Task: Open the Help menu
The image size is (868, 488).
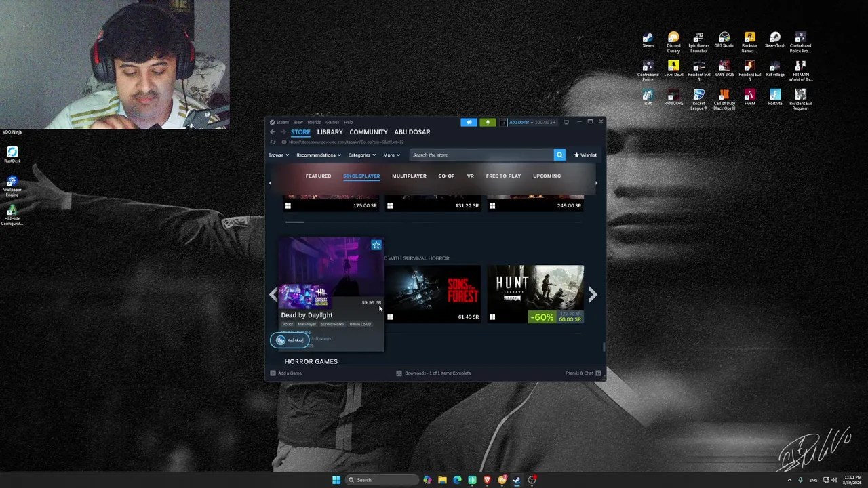Action: tap(349, 123)
